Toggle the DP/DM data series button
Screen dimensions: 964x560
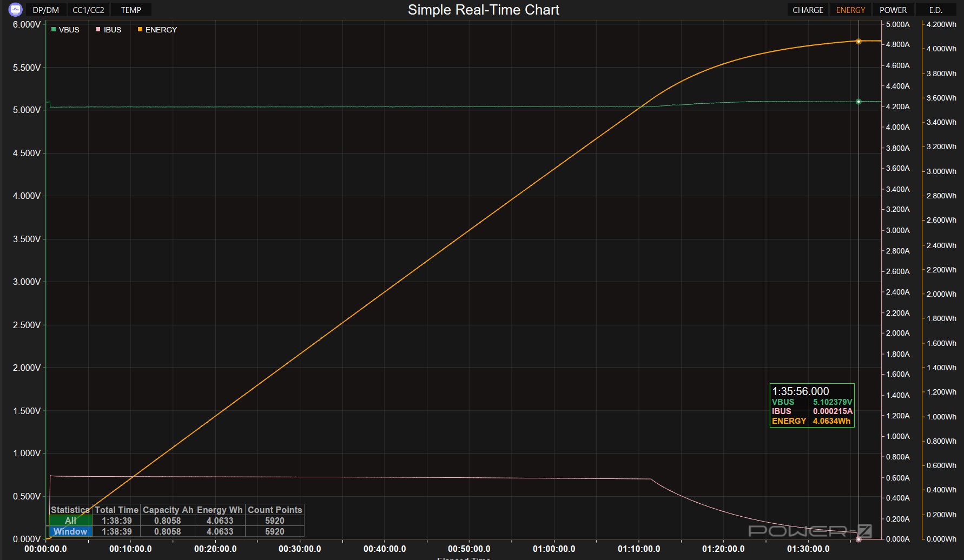point(46,10)
